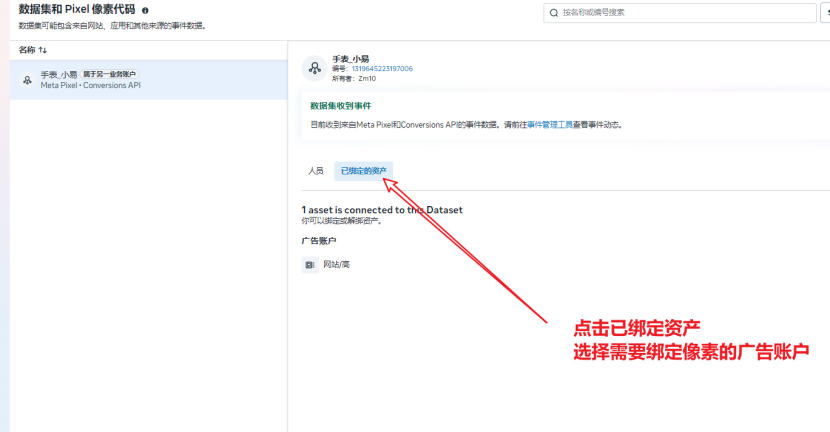Open the 事件管理工具 link

(550, 125)
